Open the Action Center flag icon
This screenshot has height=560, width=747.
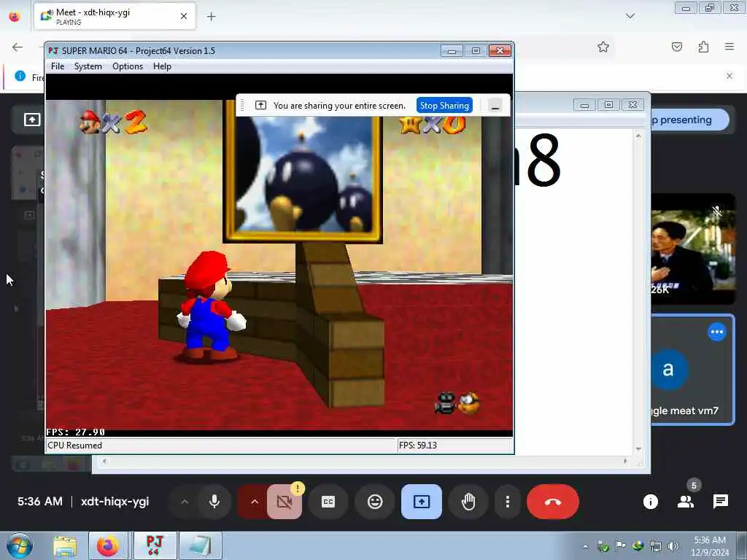pyautogui.click(x=620, y=547)
